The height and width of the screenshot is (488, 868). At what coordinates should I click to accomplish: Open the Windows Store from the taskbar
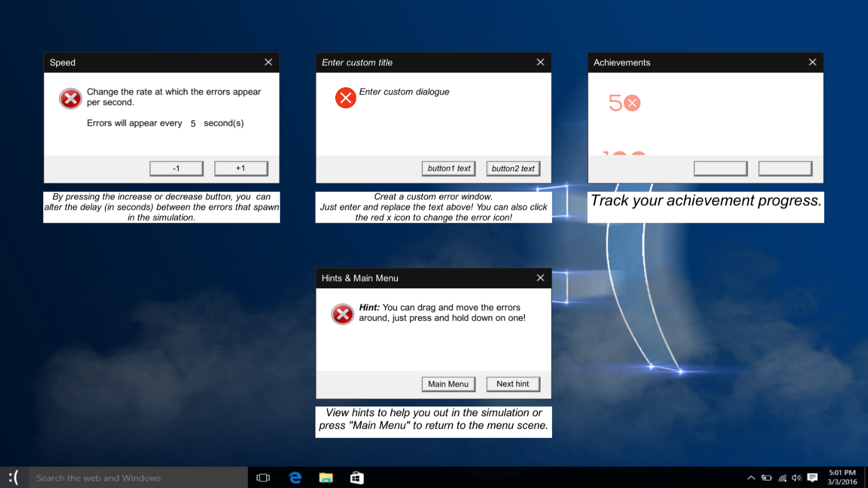pyautogui.click(x=356, y=477)
